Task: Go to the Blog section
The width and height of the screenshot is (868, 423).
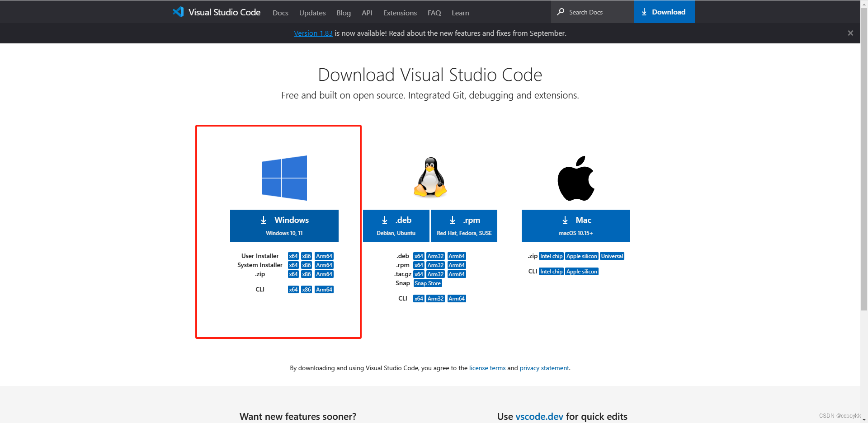Action: 344,13
